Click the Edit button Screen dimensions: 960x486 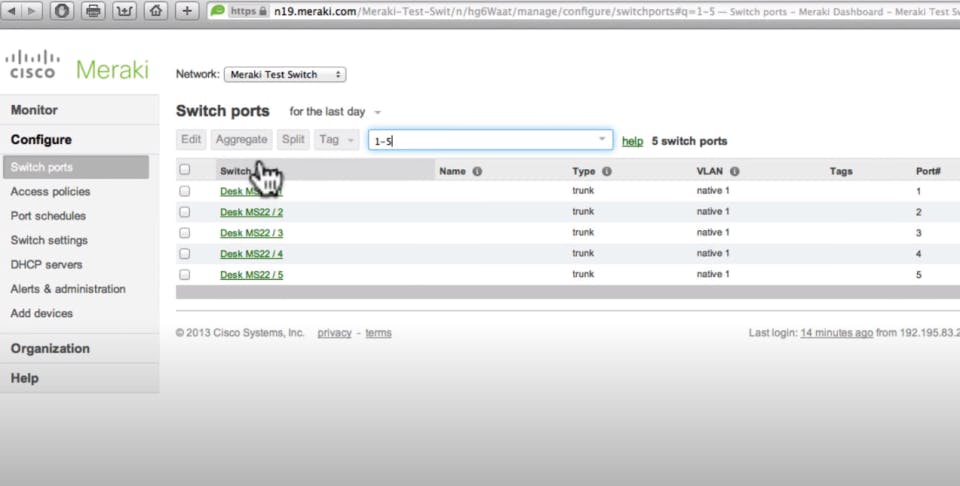pyautogui.click(x=191, y=140)
